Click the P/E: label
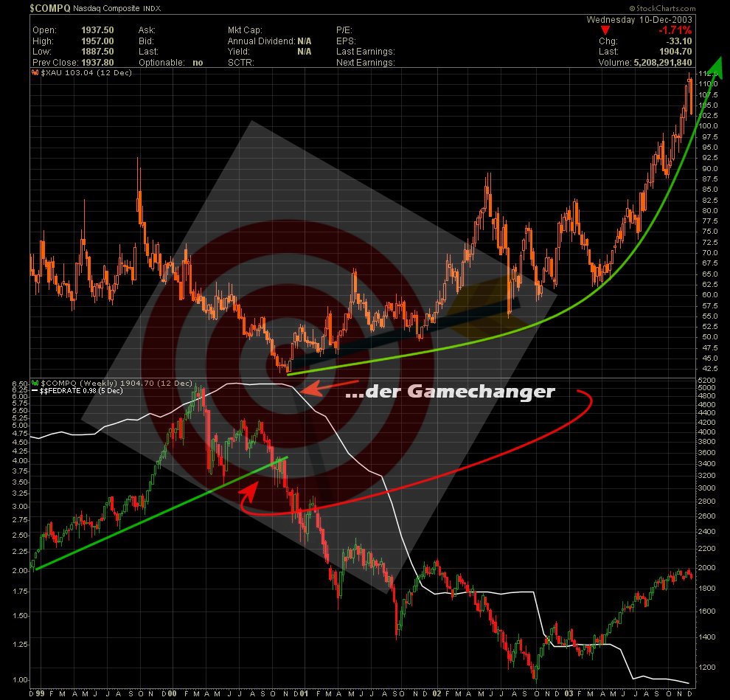This screenshot has width=730, height=700. (x=344, y=30)
